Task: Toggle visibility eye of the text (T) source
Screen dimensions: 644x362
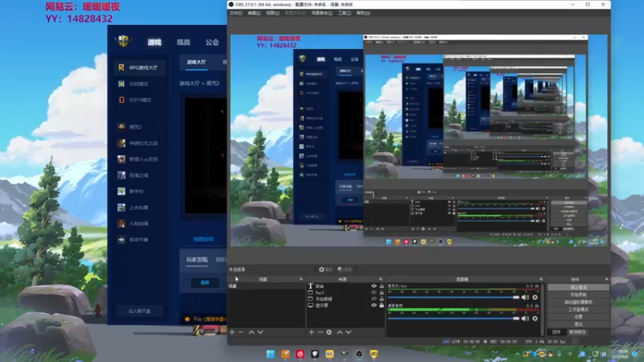Action: pos(374,286)
